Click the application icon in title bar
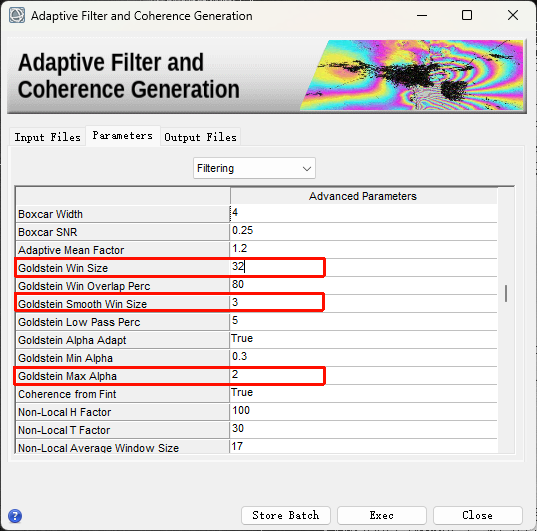The image size is (537, 531). [16, 15]
